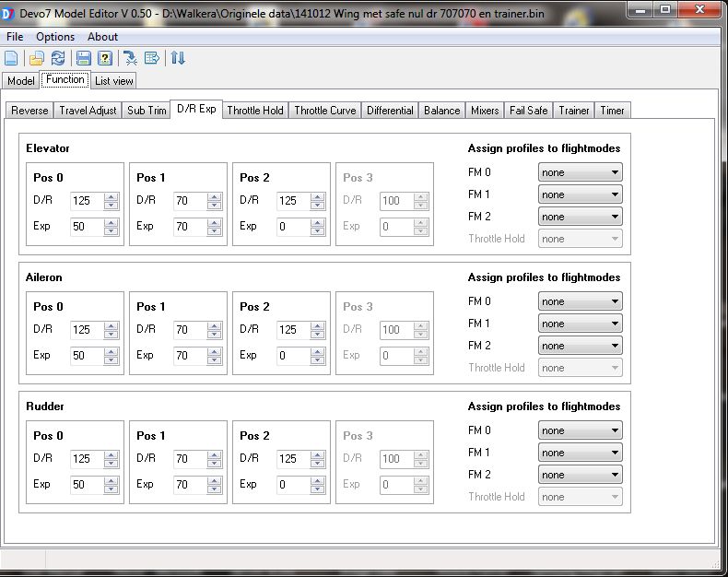This screenshot has width=728, height=577.
Task: Open Elevator FM 0 profile dropdown
Action: pyautogui.click(x=581, y=172)
